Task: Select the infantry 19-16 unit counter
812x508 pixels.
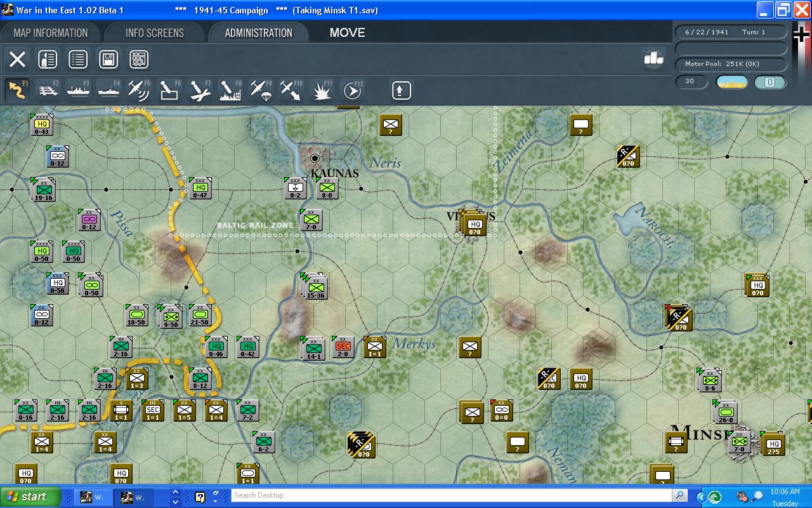Action: coord(44,189)
